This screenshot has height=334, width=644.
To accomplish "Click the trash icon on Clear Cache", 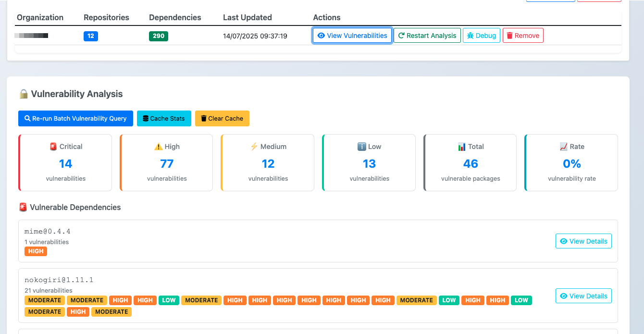I will [x=204, y=118].
